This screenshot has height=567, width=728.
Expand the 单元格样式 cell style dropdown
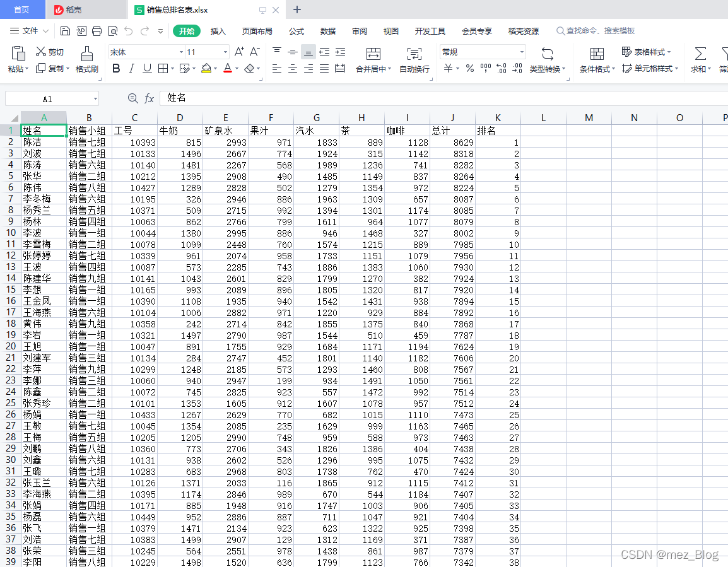[676, 69]
